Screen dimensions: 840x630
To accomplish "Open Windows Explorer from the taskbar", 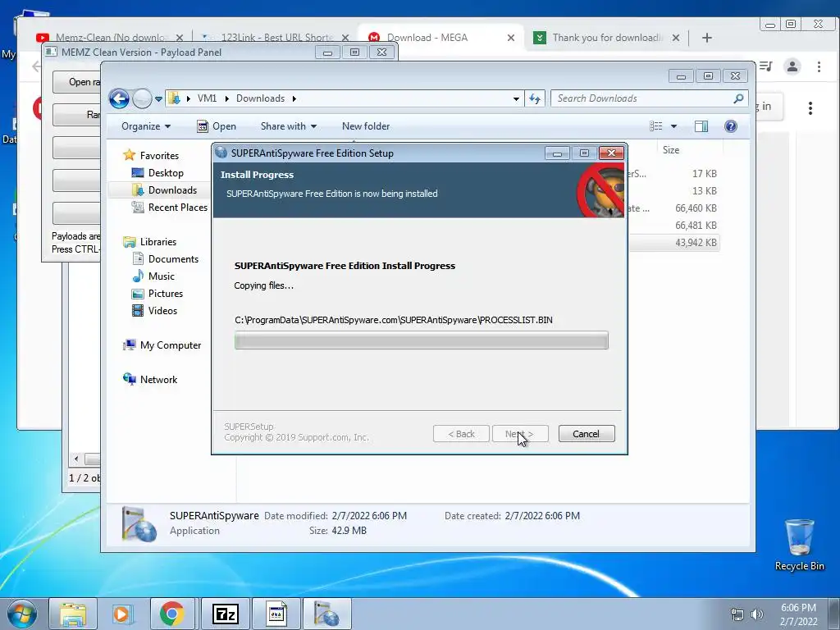I will (x=73, y=614).
